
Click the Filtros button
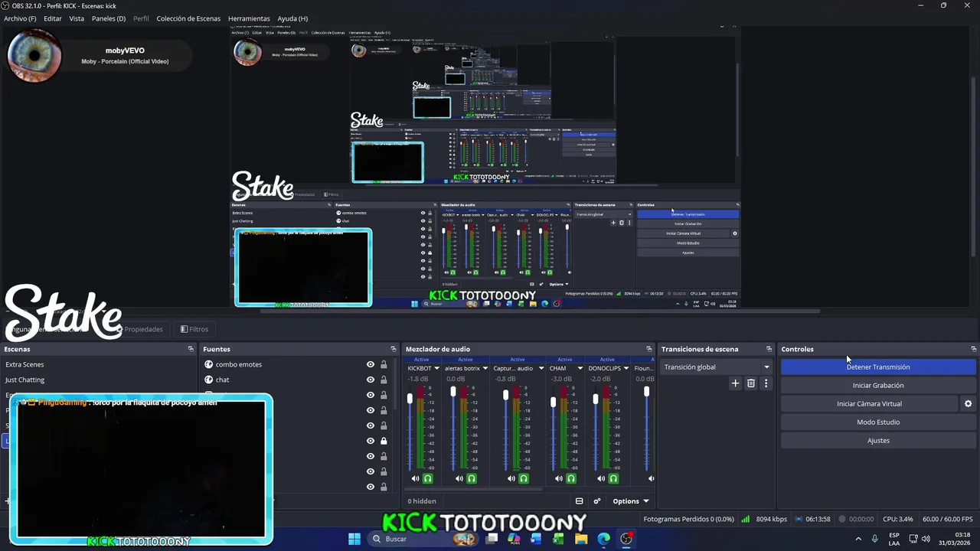tap(194, 329)
